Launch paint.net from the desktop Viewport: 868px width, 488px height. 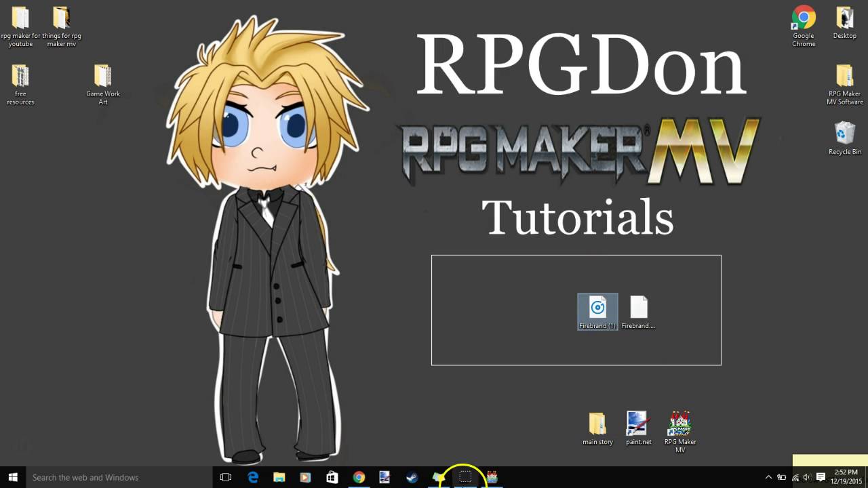tap(638, 428)
